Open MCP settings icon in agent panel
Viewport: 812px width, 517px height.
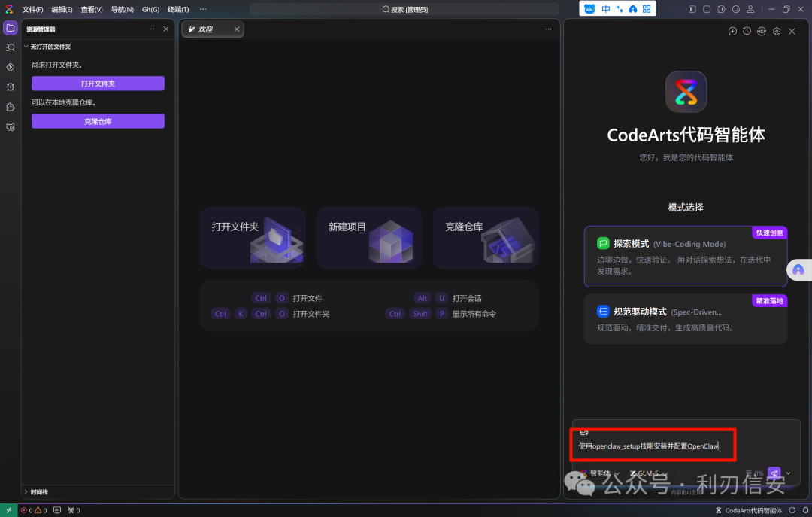click(x=762, y=31)
